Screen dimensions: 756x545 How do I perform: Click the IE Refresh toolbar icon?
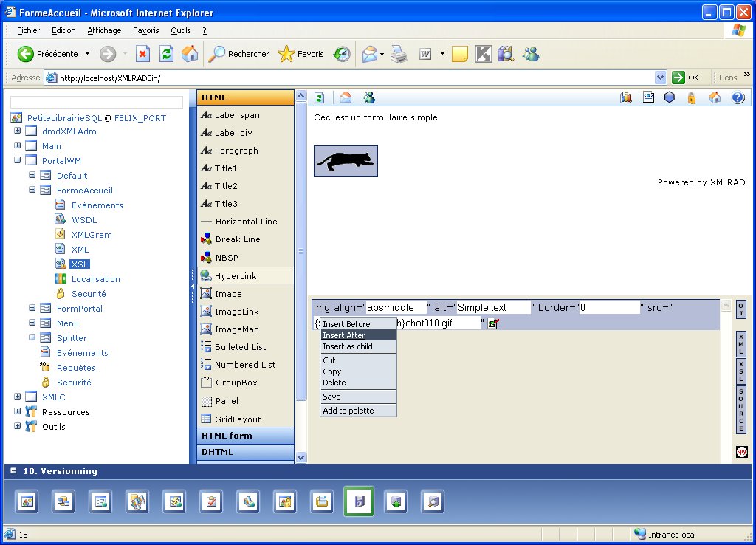point(167,54)
